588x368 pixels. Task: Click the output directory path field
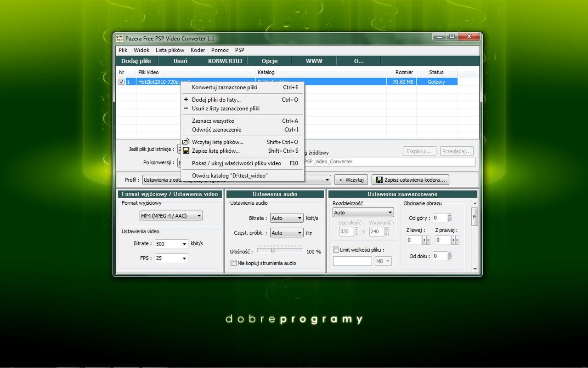coord(389,161)
